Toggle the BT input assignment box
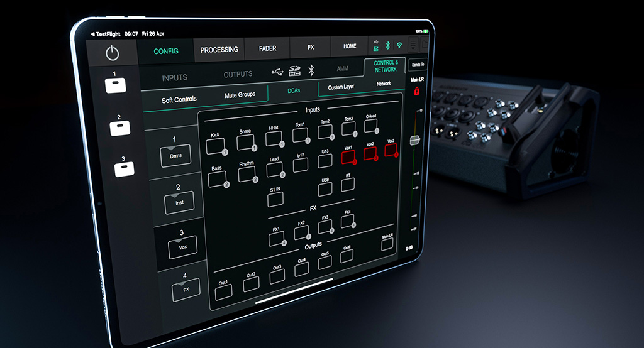The image size is (644, 348). pos(348,185)
